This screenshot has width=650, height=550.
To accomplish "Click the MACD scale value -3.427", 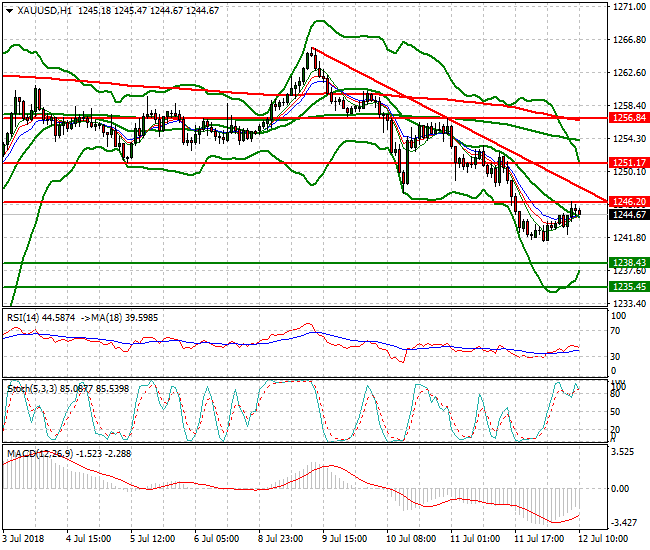I will point(626,523).
